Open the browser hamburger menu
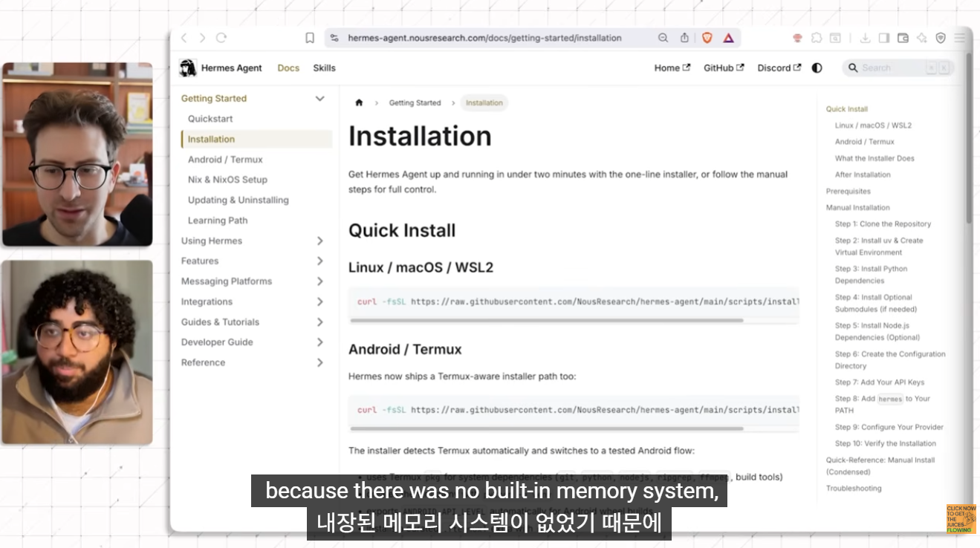This screenshot has width=980, height=548. [x=961, y=38]
